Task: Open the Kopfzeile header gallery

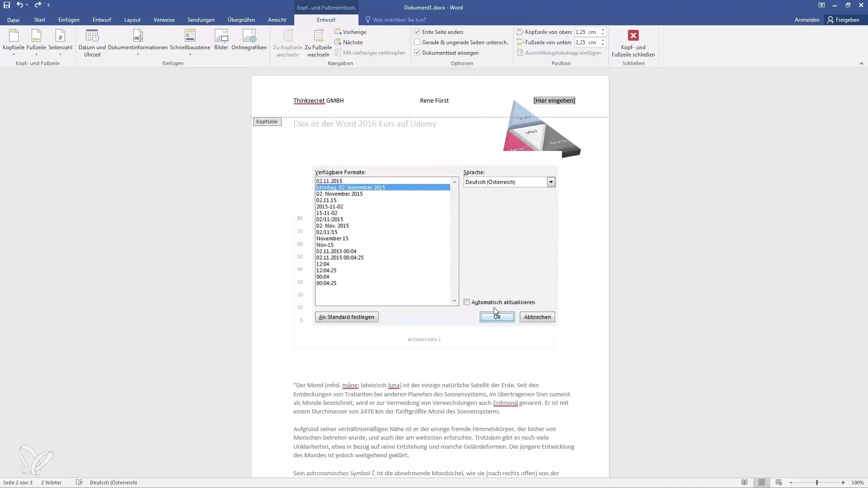Action: pos(14,43)
